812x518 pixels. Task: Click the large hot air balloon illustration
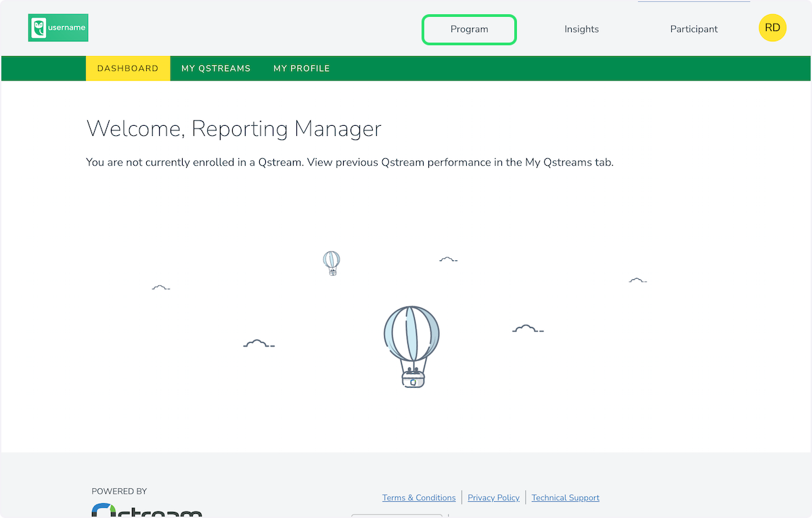411,346
